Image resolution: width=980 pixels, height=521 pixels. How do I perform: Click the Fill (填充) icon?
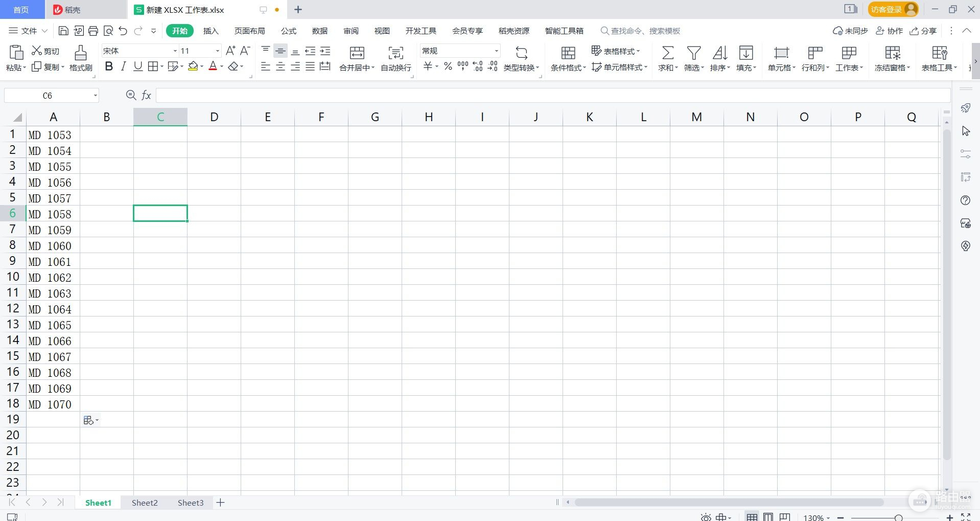(746, 53)
